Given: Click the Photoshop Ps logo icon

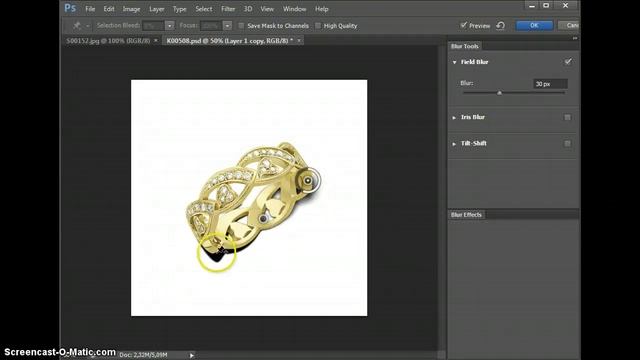Looking at the screenshot, I should pyautogui.click(x=70, y=8).
